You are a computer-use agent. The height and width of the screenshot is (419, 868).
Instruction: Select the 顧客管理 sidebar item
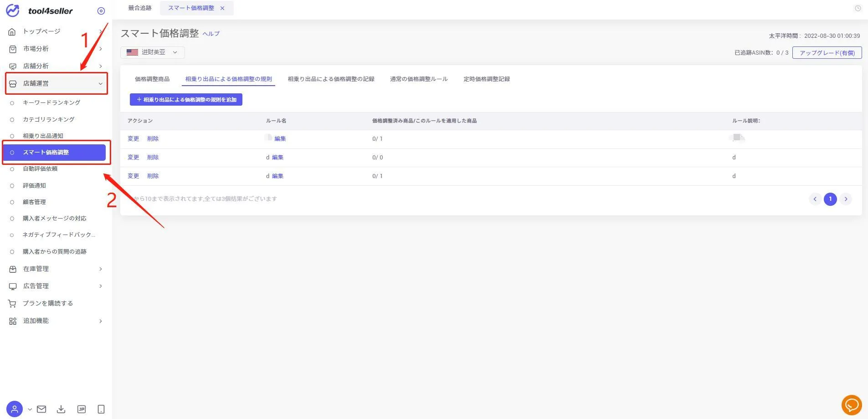[x=34, y=202]
